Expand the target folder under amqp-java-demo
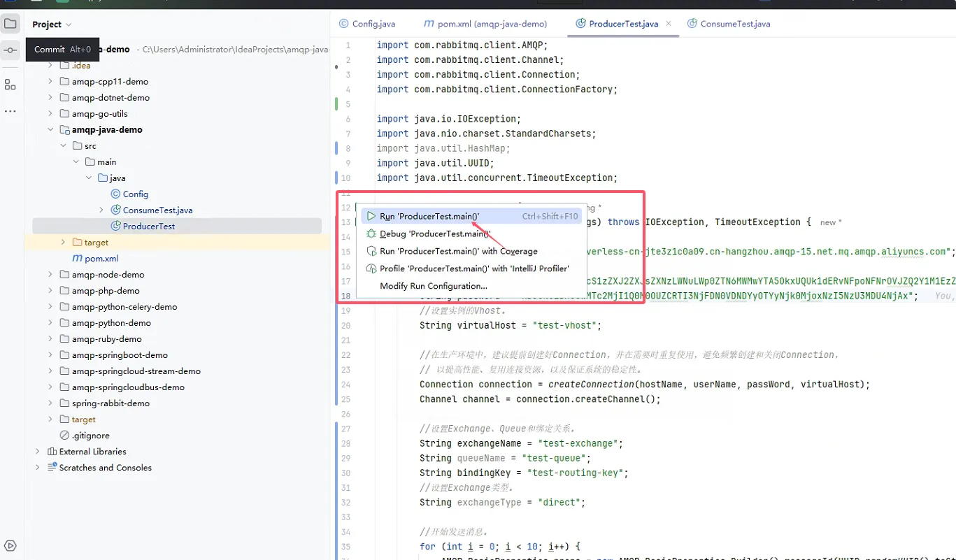The width and height of the screenshot is (956, 560). (x=63, y=243)
